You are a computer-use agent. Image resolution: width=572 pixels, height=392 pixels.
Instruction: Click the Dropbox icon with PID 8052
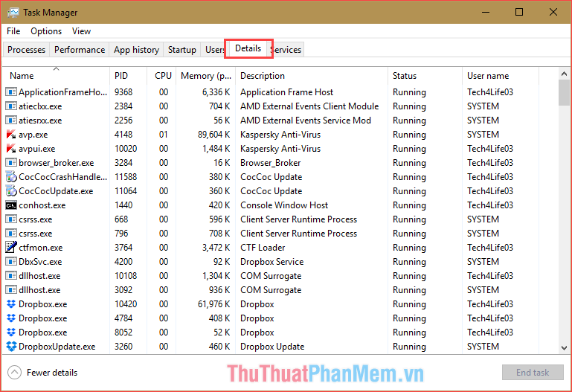tap(11, 332)
